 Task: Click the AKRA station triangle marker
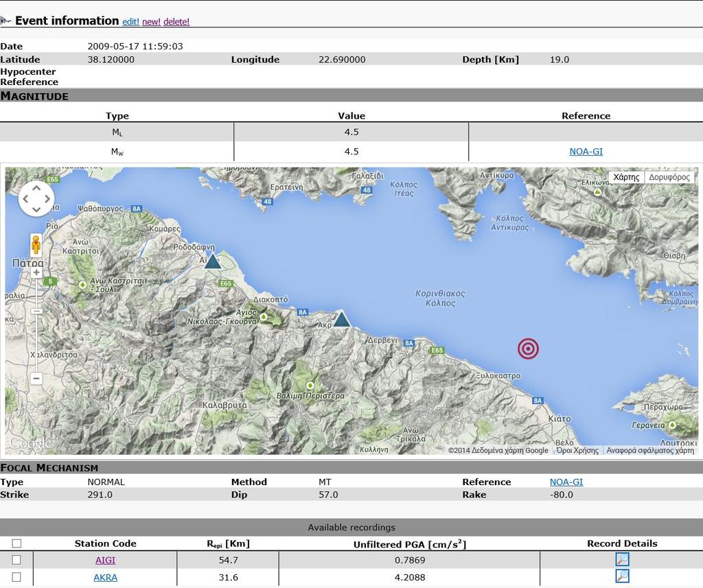(342, 318)
